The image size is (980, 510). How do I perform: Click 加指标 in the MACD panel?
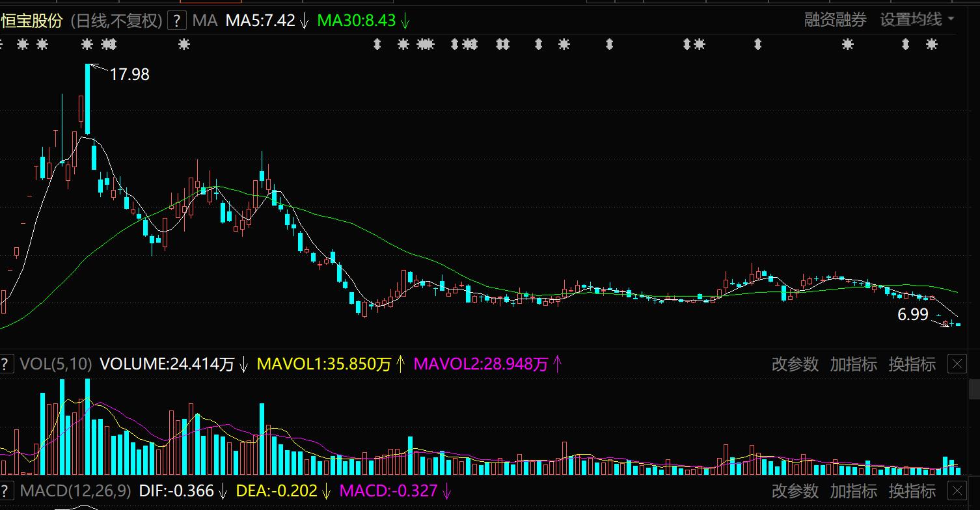click(x=853, y=490)
